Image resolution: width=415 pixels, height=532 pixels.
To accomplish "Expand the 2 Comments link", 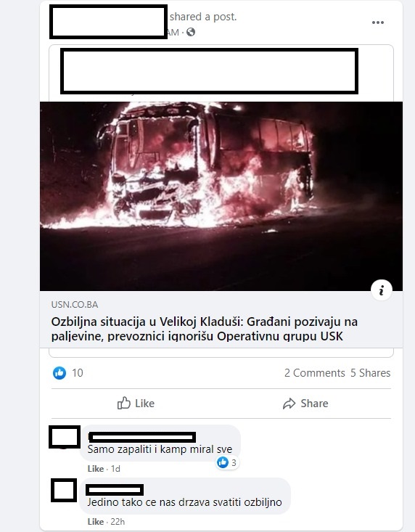I will click(315, 373).
